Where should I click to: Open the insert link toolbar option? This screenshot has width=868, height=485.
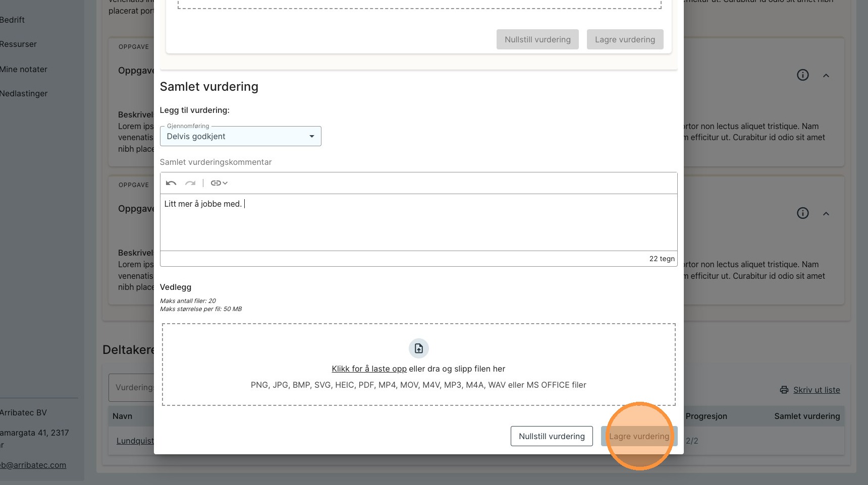tap(219, 183)
